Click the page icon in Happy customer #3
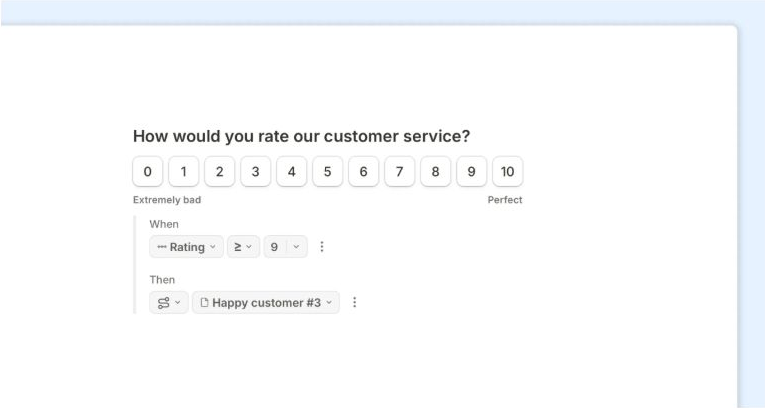This screenshot has width=765, height=408. [204, 303]
